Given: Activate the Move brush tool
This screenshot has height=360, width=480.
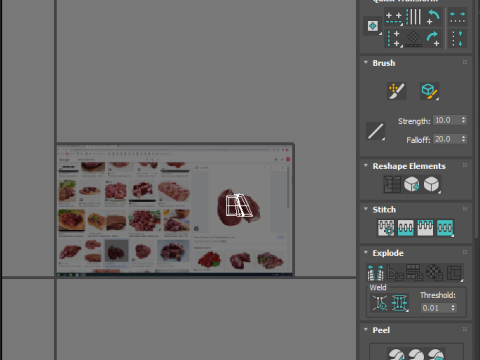Looking at the screenshot, I should click(x=396, y=91).
